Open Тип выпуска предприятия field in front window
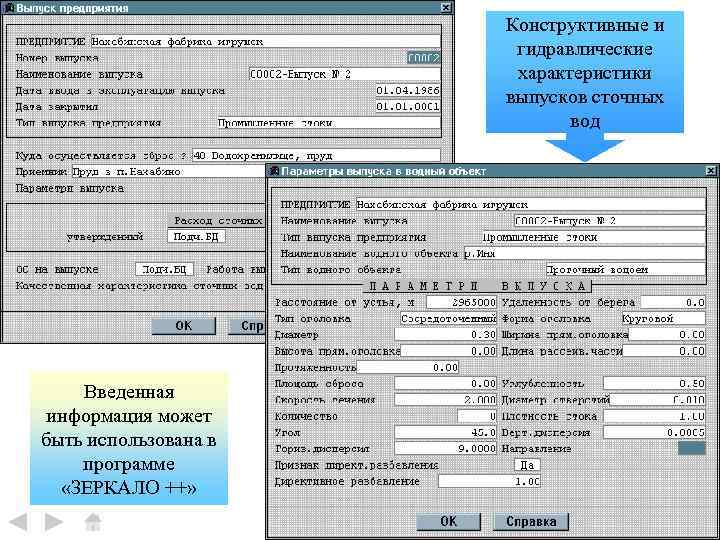 [x=594, y=237]
